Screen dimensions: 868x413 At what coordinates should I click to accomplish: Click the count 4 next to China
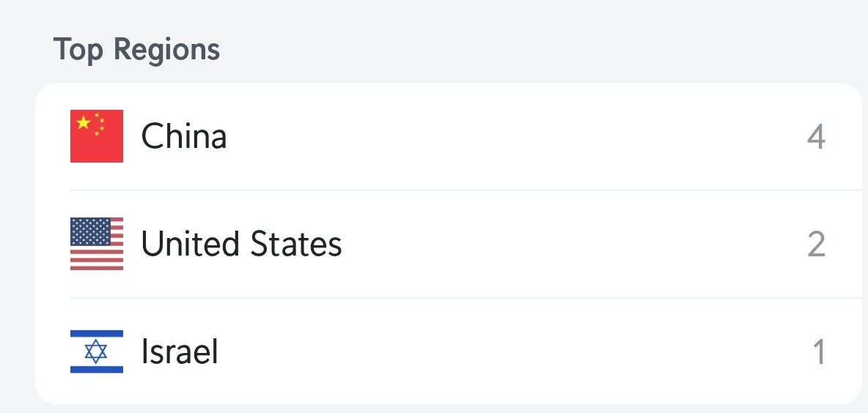point(816,136)
